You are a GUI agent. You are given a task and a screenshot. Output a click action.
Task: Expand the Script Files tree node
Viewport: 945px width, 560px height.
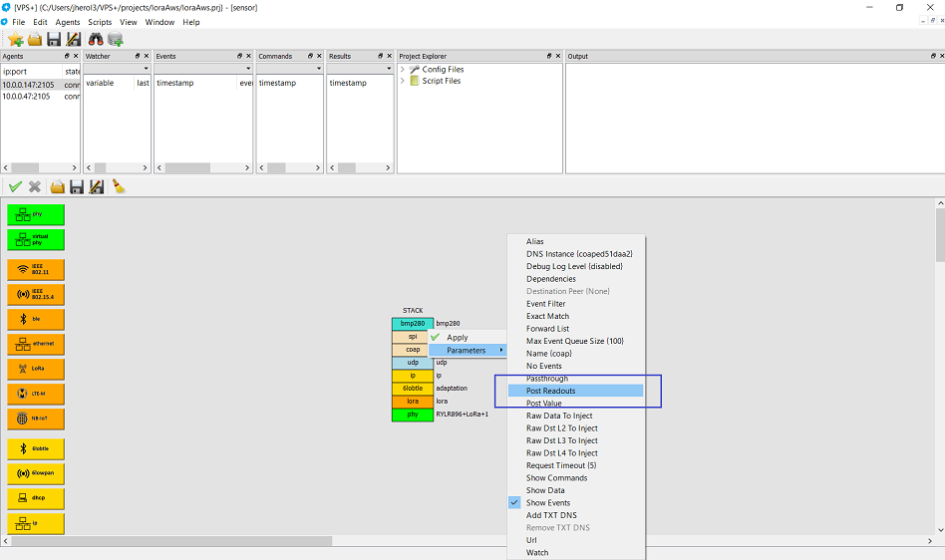tap(403, 82)
